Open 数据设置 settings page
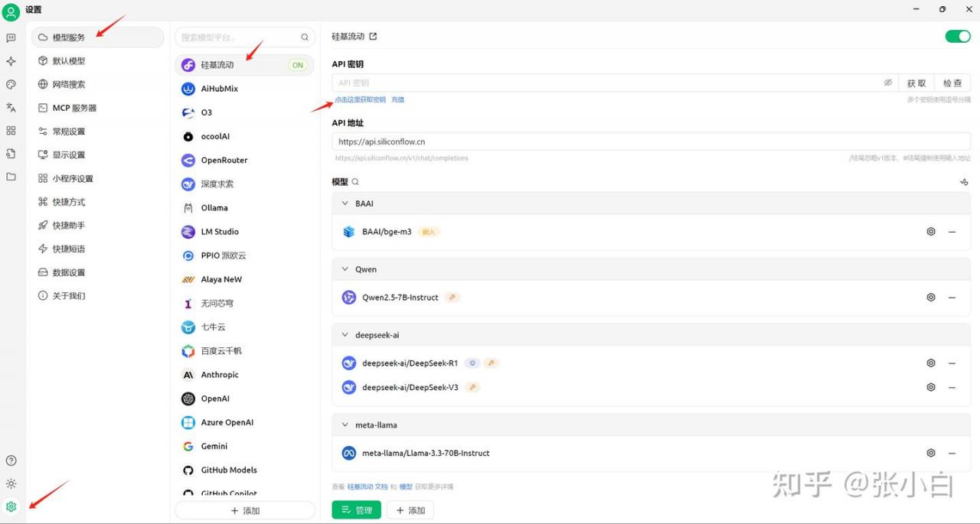Screen dimensions: 980x524 [97, 272]
